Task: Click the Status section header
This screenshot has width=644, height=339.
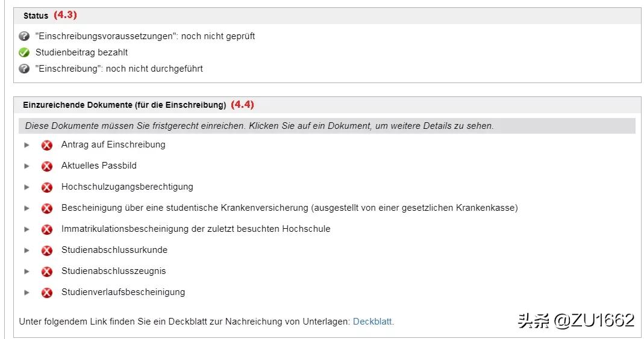Action: (36, 16)
